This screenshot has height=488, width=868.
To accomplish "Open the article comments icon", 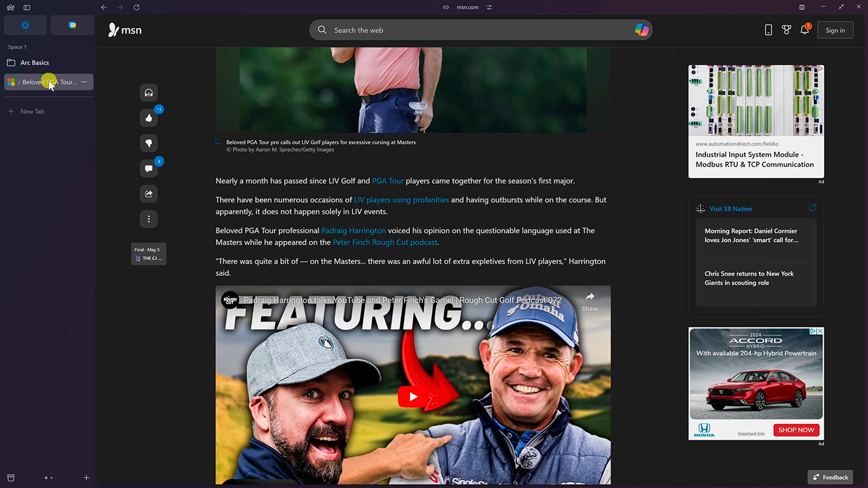I will coord(149,168).
